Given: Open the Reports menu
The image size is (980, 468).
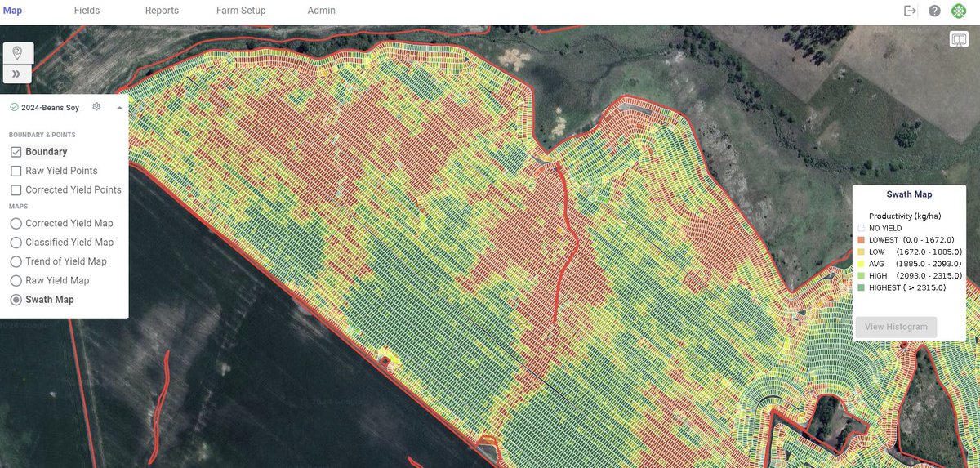Looking at the screenshot, I should 162,11.
